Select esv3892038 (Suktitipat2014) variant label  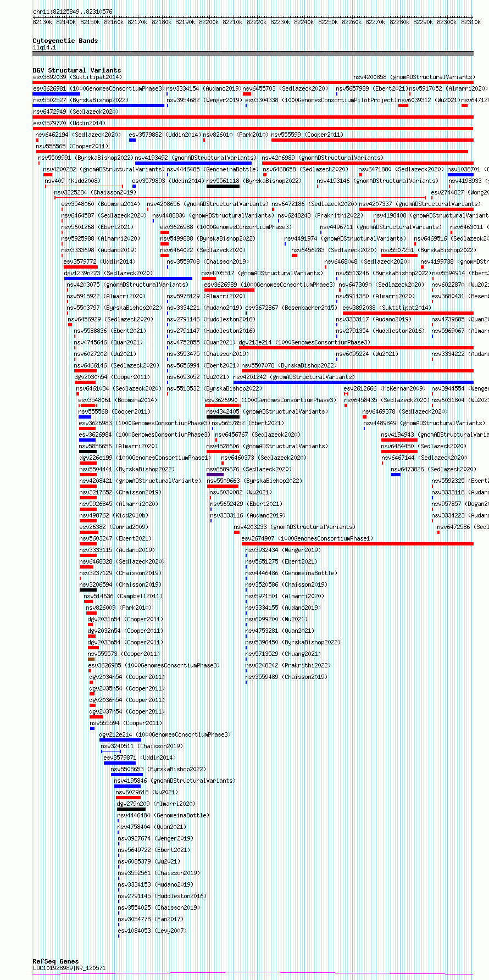[387, 308]
